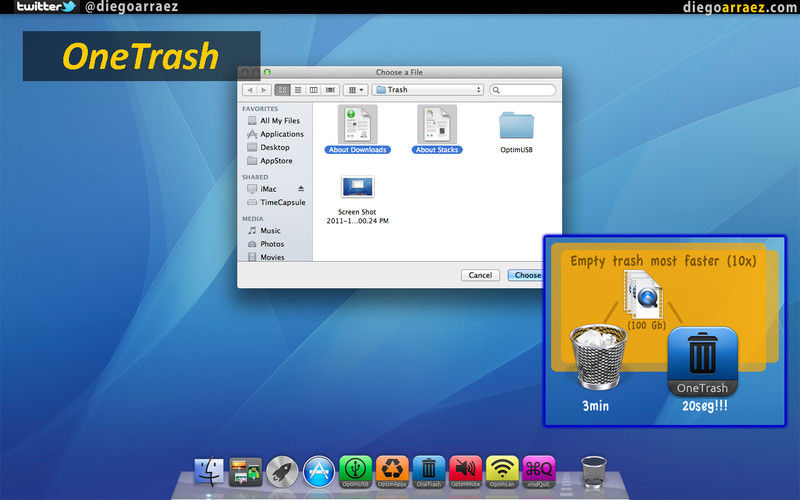Screen dimensions: 800x500
Task: Click the About Stacks file name
Action: pyautogui.click(x=437, y=150)
